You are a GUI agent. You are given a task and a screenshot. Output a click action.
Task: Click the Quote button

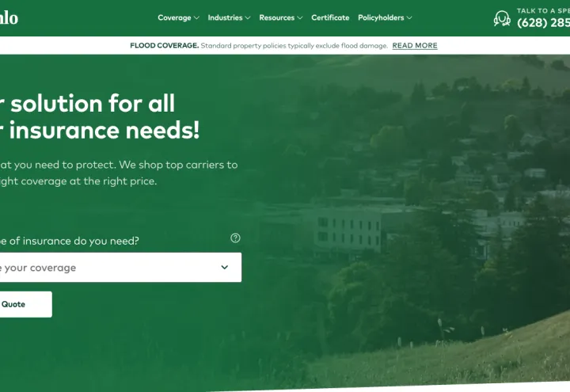(x=26, y=304)
